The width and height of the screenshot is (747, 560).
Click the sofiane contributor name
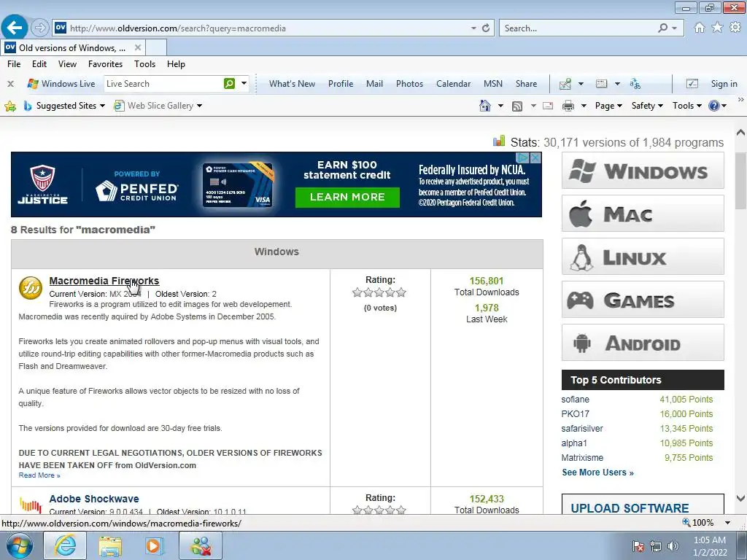coord(575,400)
